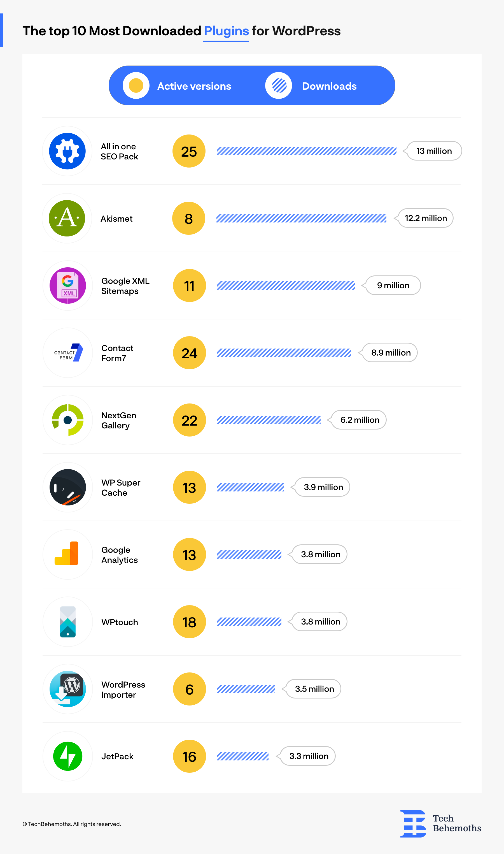Select the 12.2 million label for Akismet
Screen dimensions: 504x854
point(426,218)
